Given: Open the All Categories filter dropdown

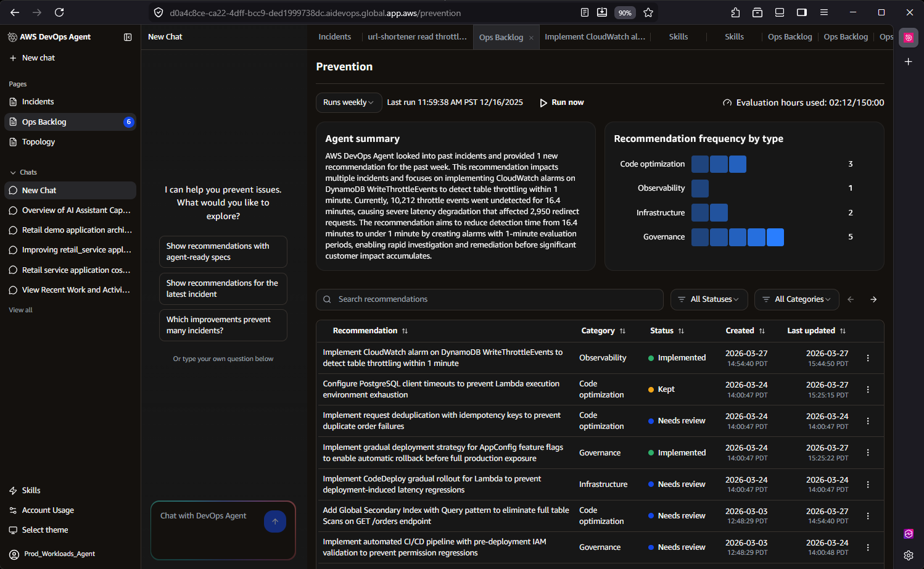Looking at the screenshot, I should 796,299.
